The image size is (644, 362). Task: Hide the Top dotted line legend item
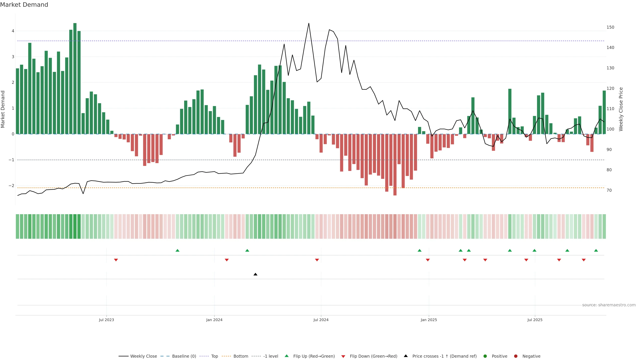(x=214, y=356)
